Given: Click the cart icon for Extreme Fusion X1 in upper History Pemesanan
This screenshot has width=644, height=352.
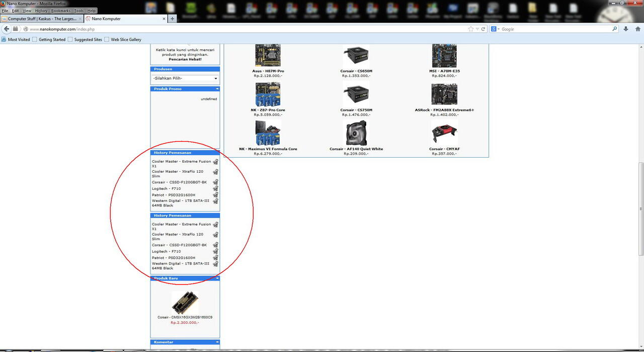Looking at the screenshot, I should [x=215, y=162].
